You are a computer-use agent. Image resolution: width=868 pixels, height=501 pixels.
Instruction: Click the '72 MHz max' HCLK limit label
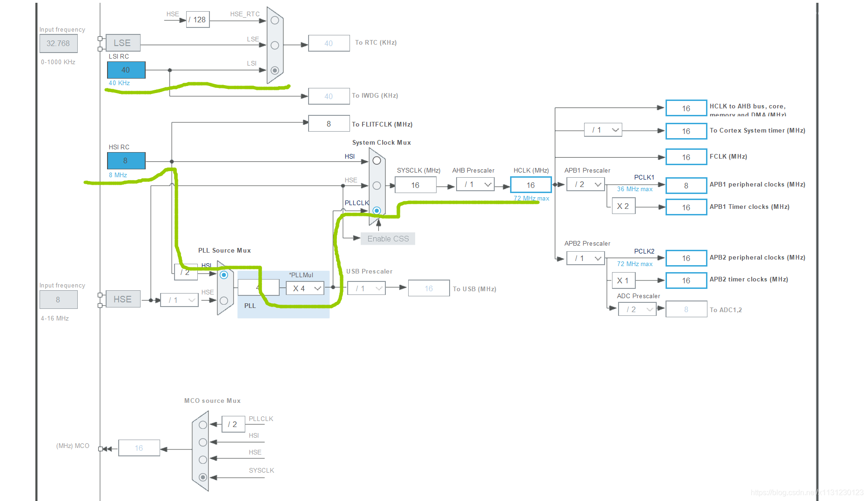coord(532,198)
